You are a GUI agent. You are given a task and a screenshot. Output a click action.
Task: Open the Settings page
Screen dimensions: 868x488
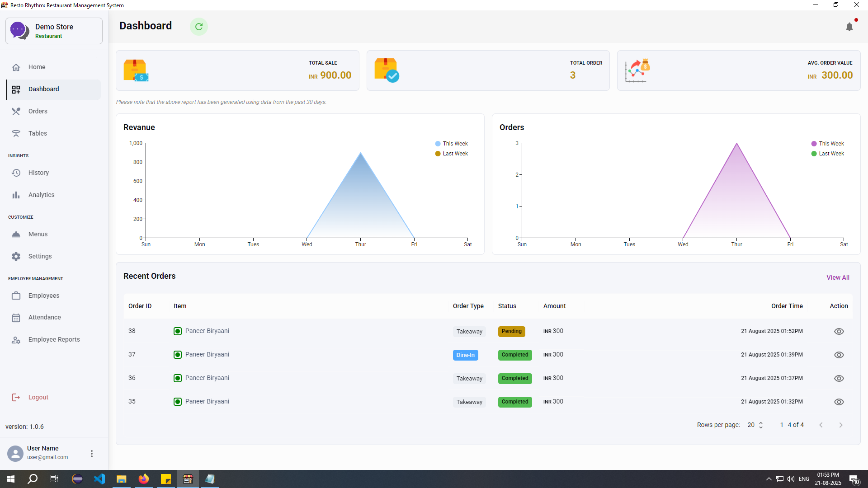pyautogui.click(x=40, y=256)
